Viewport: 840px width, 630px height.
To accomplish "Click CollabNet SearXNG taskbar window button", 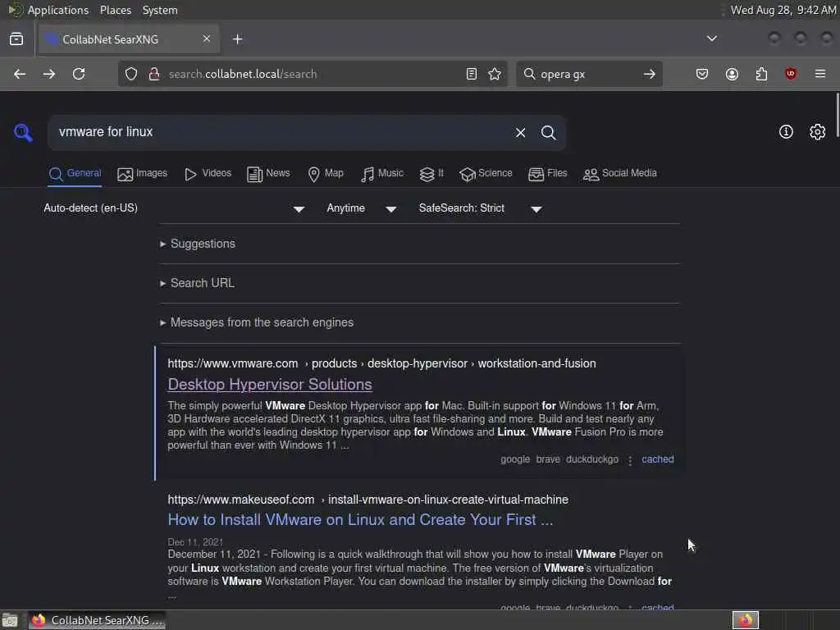I will [x=97, y=620].
